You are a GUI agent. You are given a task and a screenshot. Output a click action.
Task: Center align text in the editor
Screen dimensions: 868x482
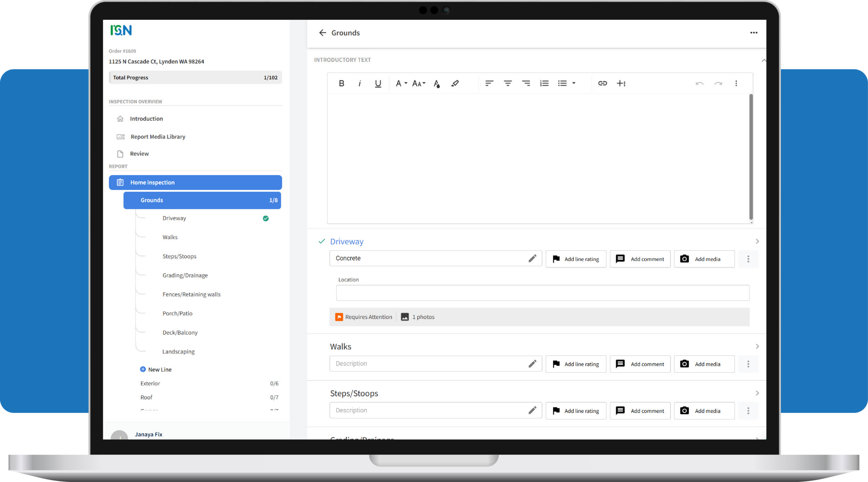click(508, 83)
